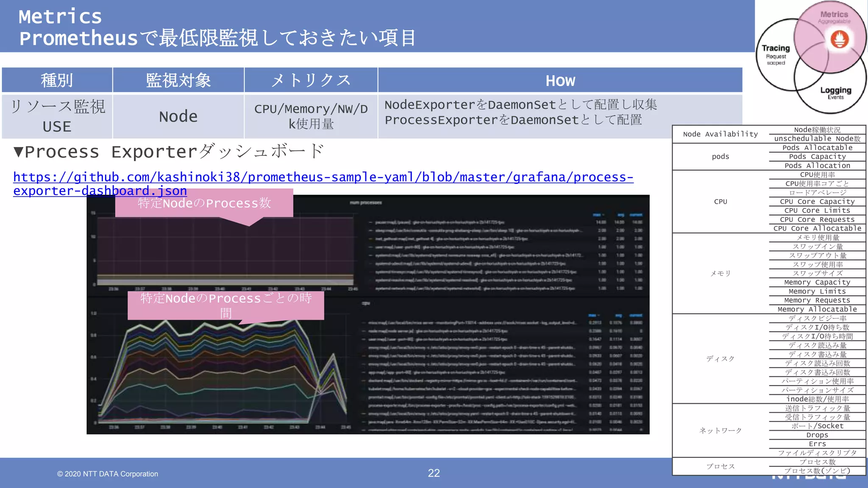This screenshot has height=488, width=868.
Task: Open the GitHub process-exporter-dashboard.json link
Action: click(x=323, y=183)
